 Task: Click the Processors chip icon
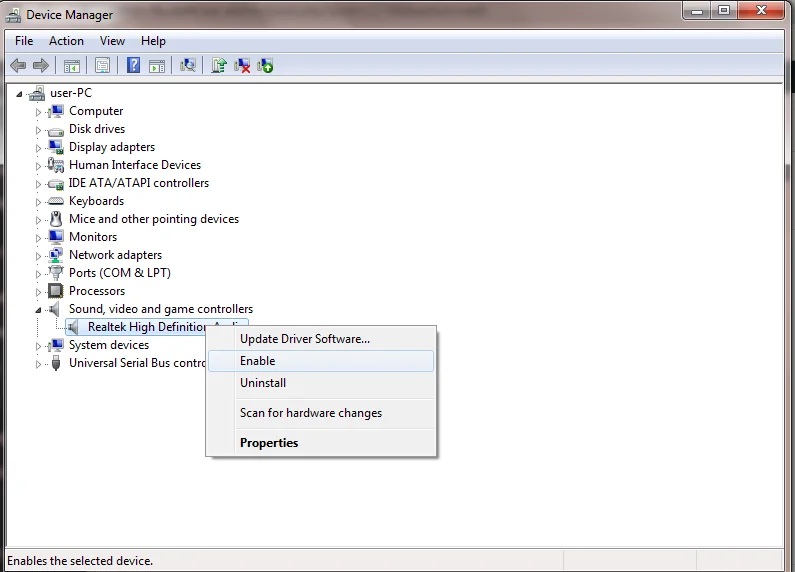pyautogui.click(x=56, y=291)
